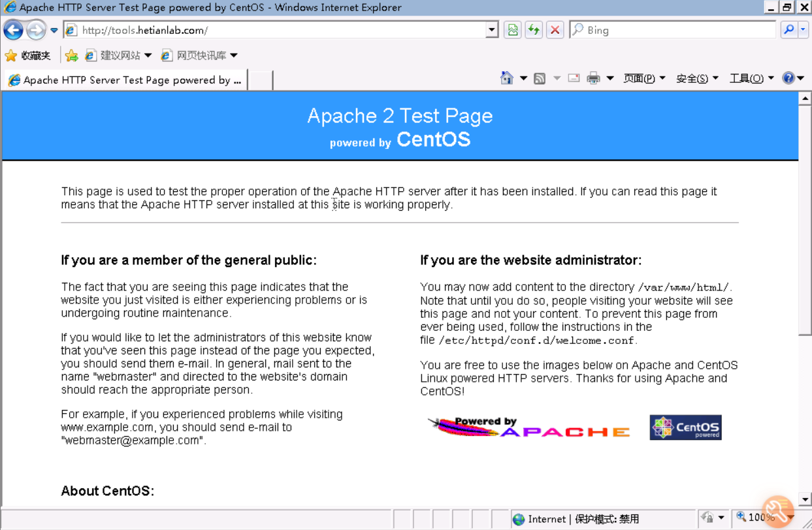Click "If you are a member of the general public:" heading

click(189, 260)
